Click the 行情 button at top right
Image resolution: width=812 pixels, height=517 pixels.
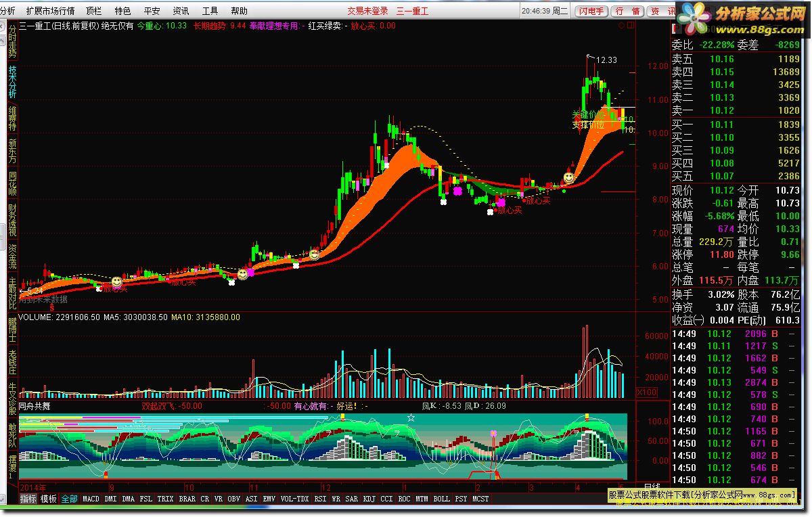click(627, 12)
